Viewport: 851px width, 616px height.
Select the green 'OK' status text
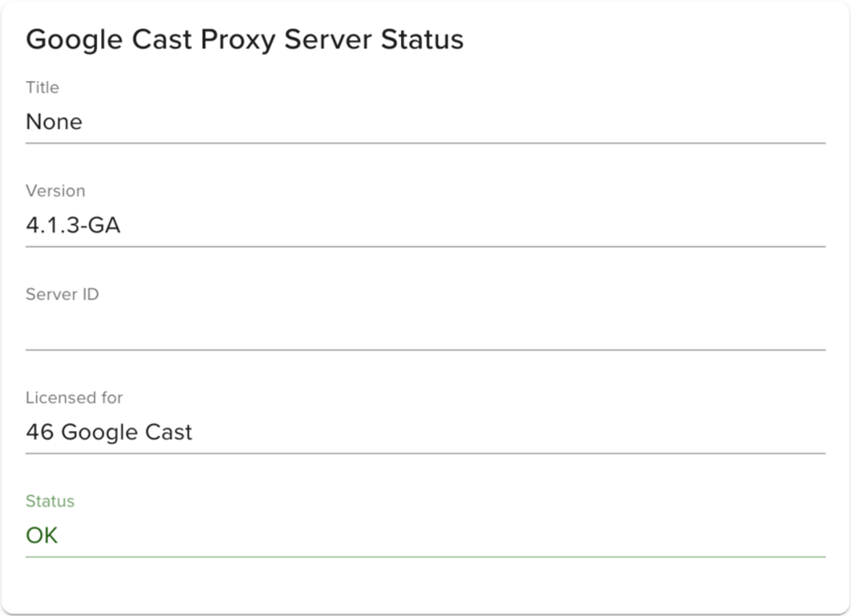[x=41, y=534]
